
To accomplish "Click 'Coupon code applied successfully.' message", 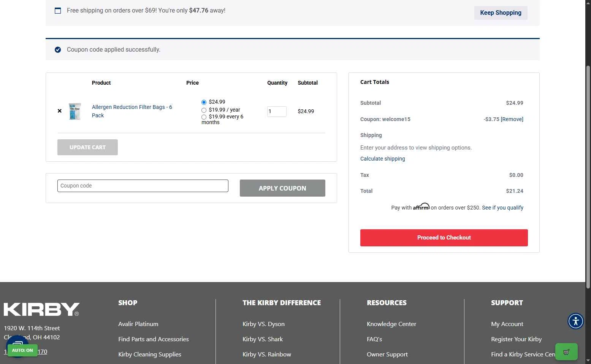I will 114,50.
